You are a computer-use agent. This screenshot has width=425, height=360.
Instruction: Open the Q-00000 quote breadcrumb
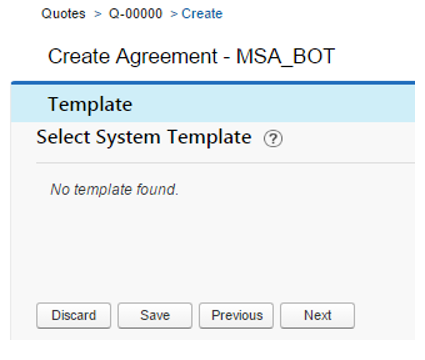(135, 14)
